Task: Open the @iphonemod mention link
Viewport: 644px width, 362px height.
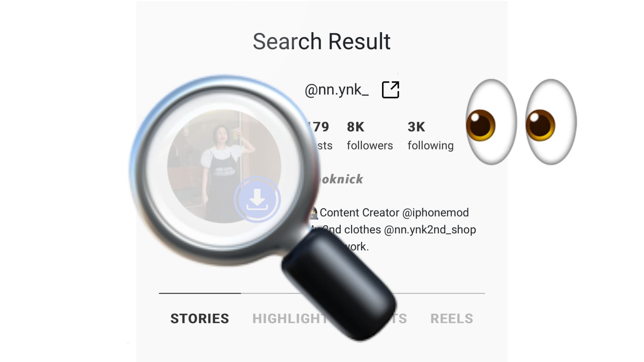Action: 435,213
